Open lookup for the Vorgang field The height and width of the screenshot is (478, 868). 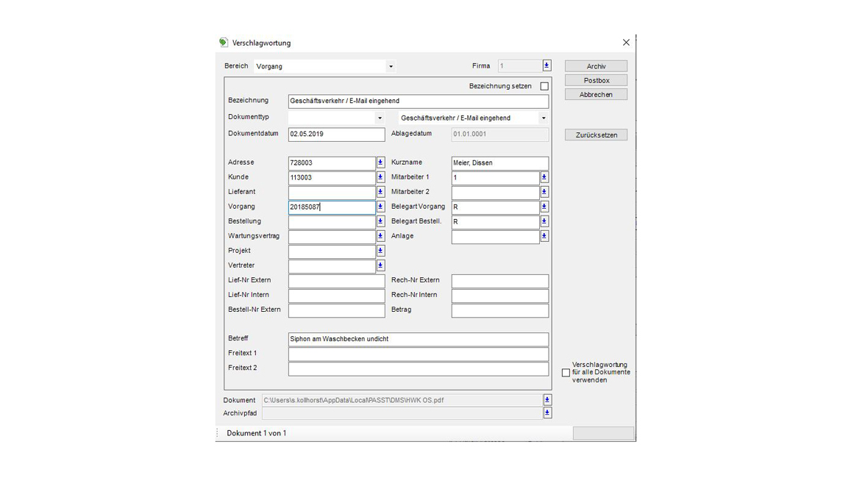click(380, 207)
